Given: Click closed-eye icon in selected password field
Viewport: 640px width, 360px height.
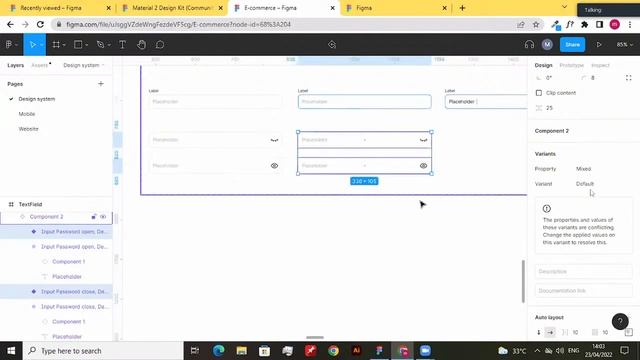Looking at the screenshot, I should [423, 140].
